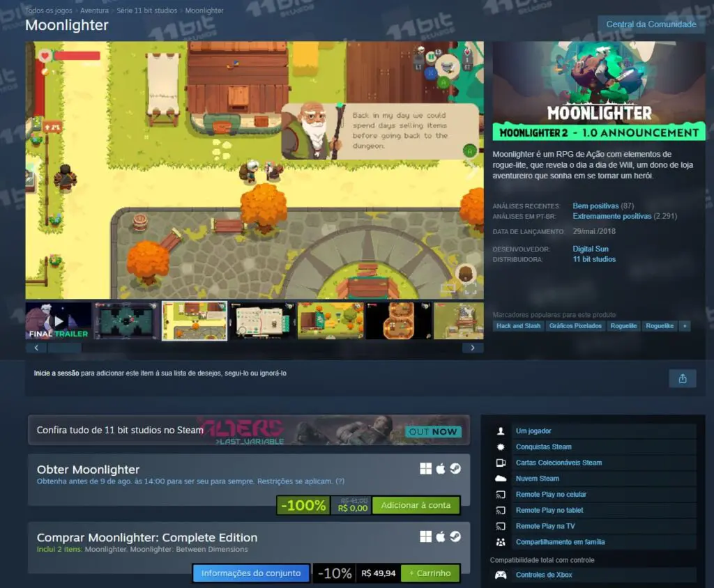Screen dimensions: 714x588
Task: Click Controles de Xbox link
Action: coord(544,575)
